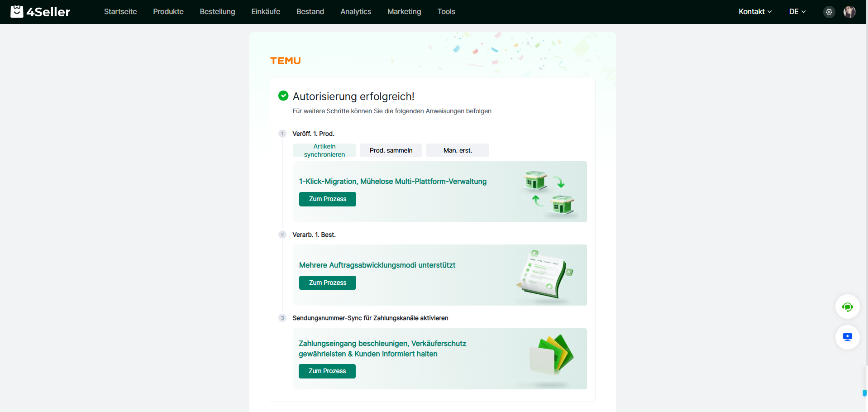Switch to the Prod. sammeln tab
868x412 pixels.
point(391,150)
